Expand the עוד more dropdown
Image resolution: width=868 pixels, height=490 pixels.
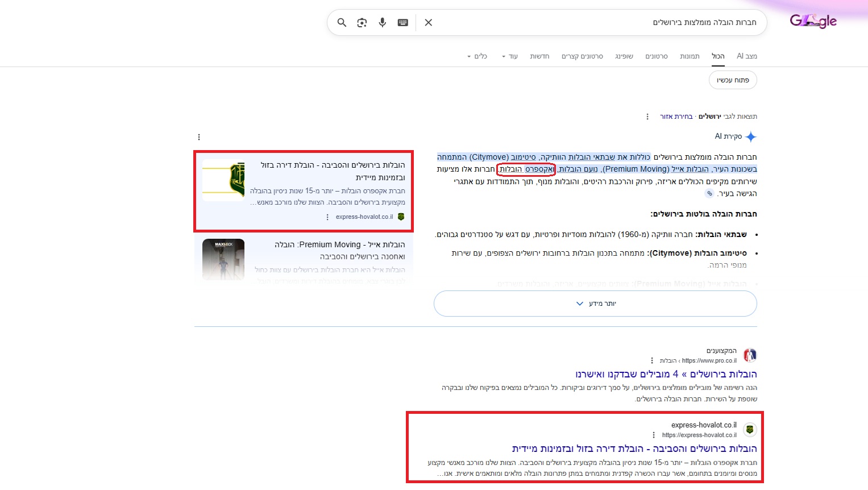(x=510, y=56)
